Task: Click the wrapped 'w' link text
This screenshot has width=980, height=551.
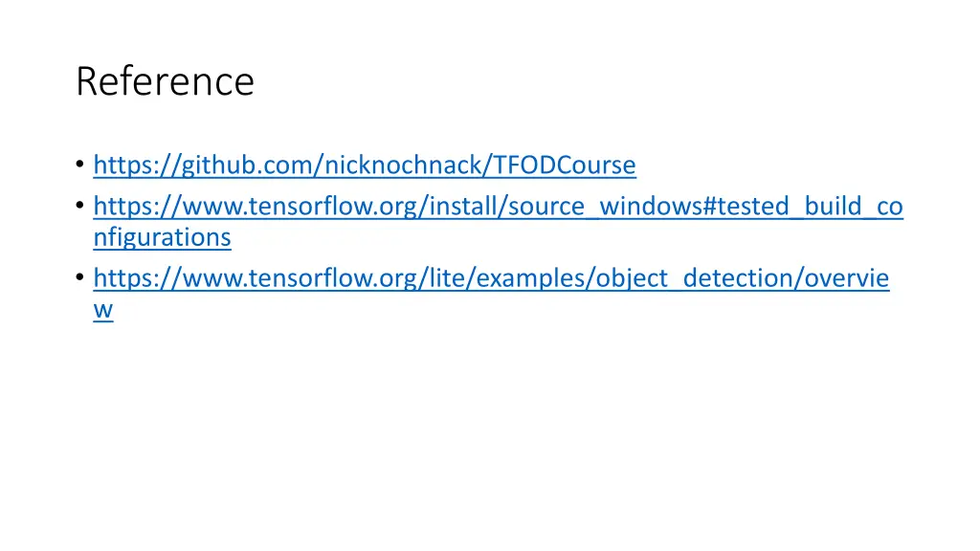Action: point(103,309)
